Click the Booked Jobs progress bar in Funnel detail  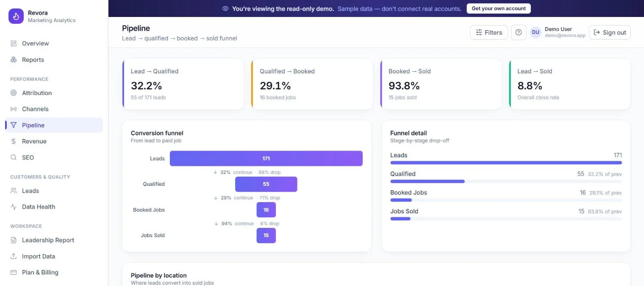tap(506, 200)
